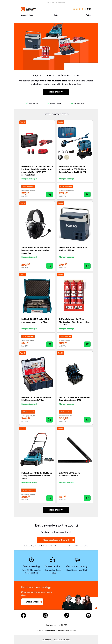Click the Gereedschap Centrum logo
This screenshot has height=644, width=112.
tap(28, 9)
